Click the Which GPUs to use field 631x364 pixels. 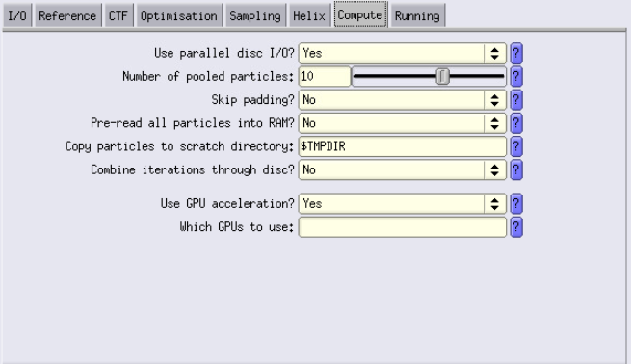[402, 227]
